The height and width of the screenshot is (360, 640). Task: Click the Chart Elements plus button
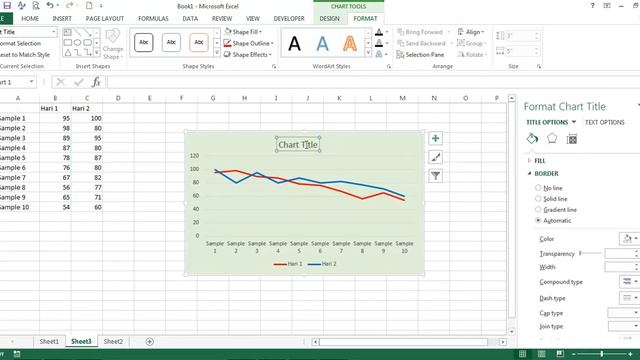[436, 138]
